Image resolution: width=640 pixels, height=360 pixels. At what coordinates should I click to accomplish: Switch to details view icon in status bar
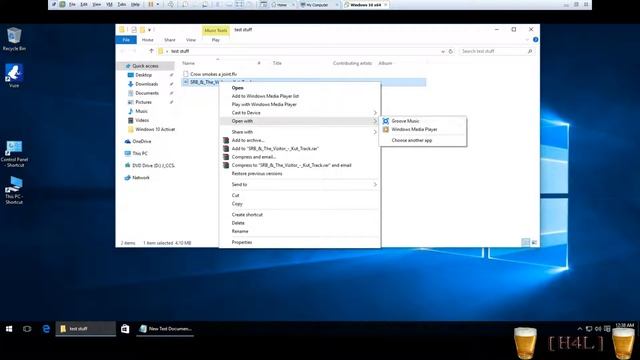[x=526, y=242]
